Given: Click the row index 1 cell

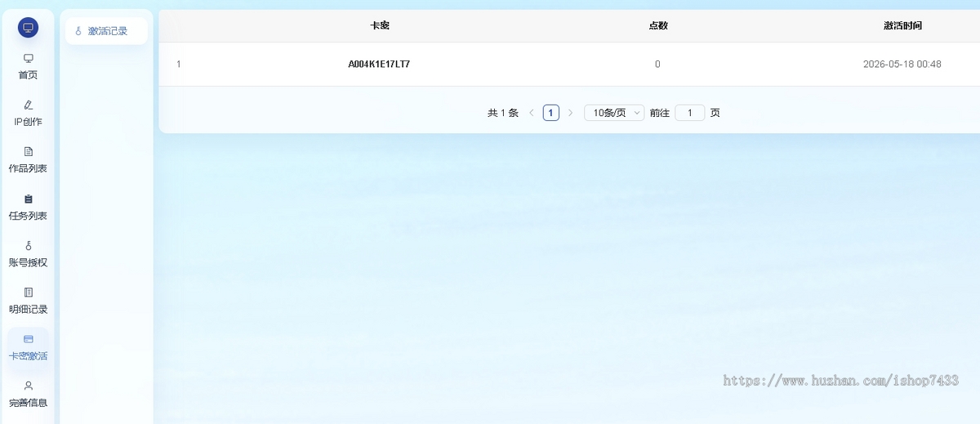Looking at the screenshot, I should coord(179,64).
